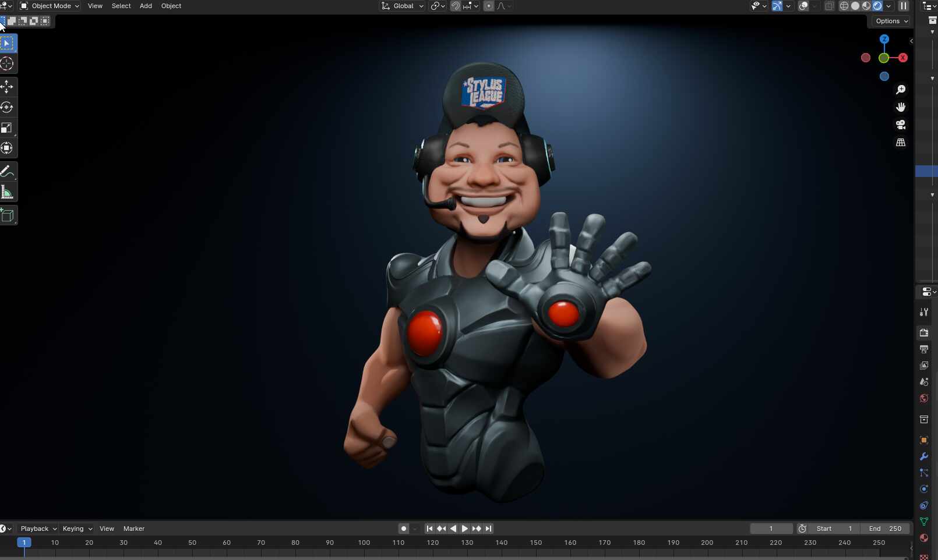Pause the viewport render preview
938x560 pixels.
pos(904,6)
